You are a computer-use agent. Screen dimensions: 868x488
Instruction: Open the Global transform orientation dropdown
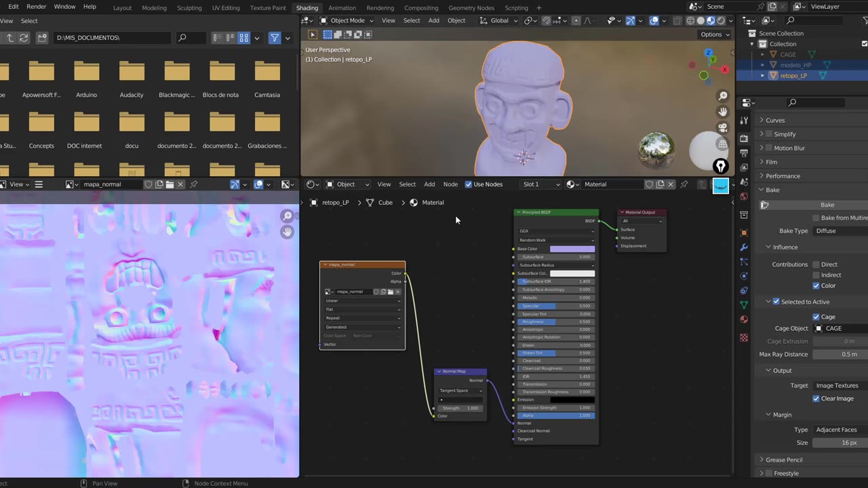pyautogui.click(x=500, y=20)
